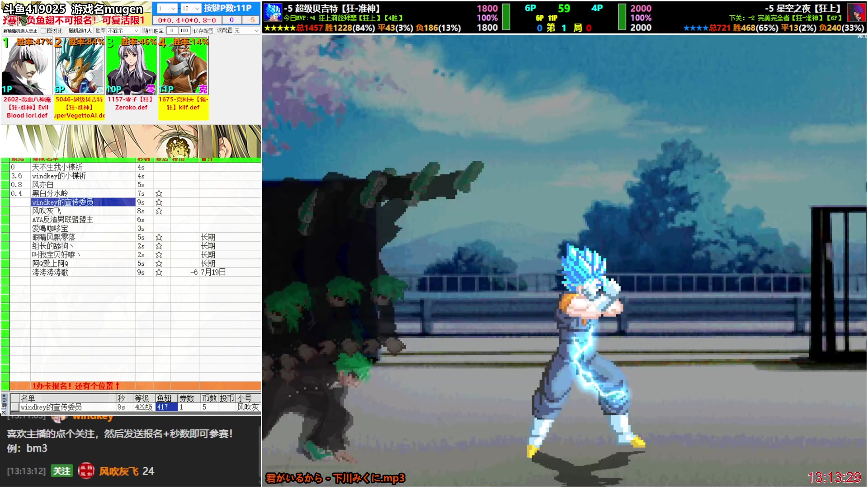Click the 随机胜率 maximum field showing 100
Screen dimensions: 868x488
pyautogui.click(x=184, y=31)
